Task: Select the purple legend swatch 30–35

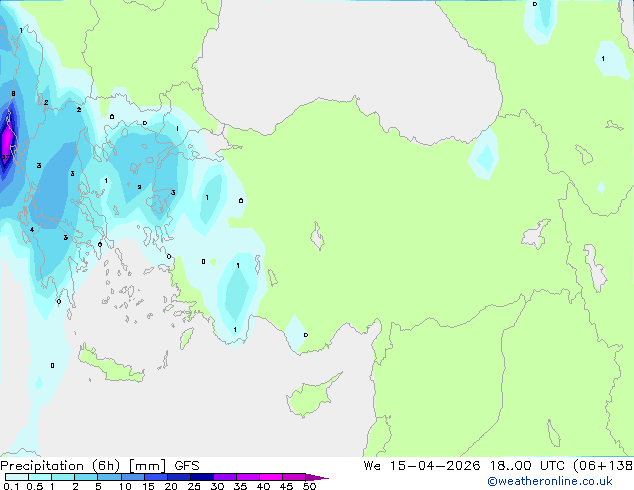Action: pos(224,477)
